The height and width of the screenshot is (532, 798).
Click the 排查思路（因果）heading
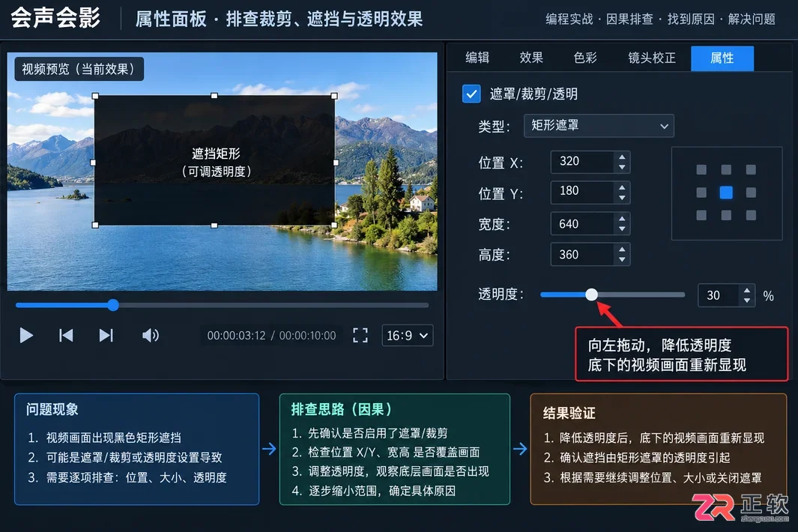(342, 409)
